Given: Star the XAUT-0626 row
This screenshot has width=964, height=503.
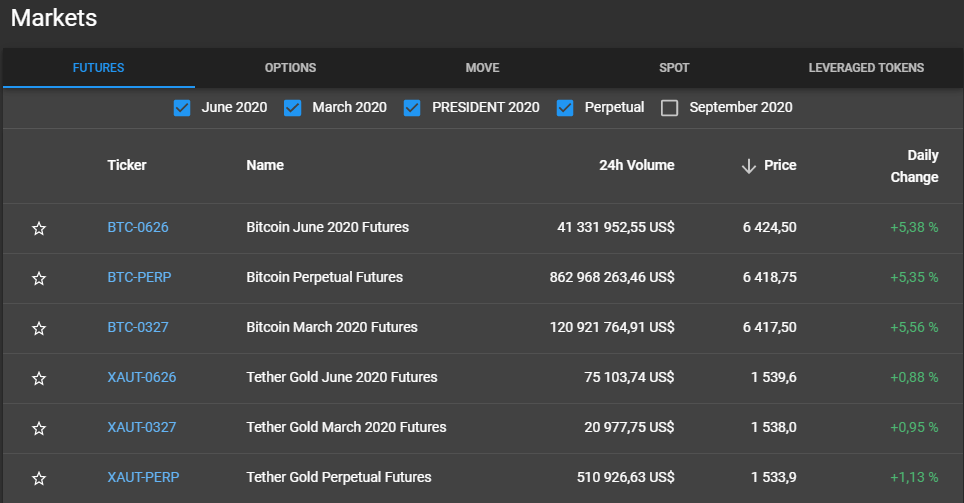Looking at the screenshot, I should 39,378.
